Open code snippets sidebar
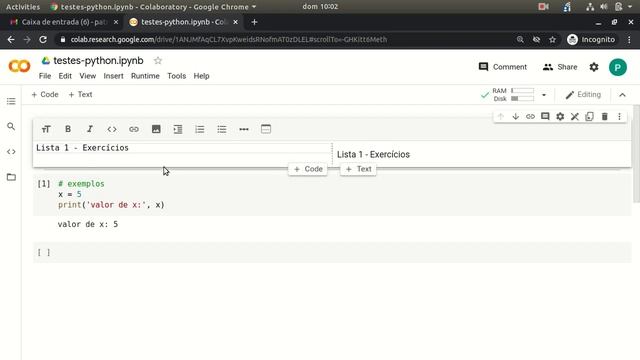640x360 pixels. 11,152
